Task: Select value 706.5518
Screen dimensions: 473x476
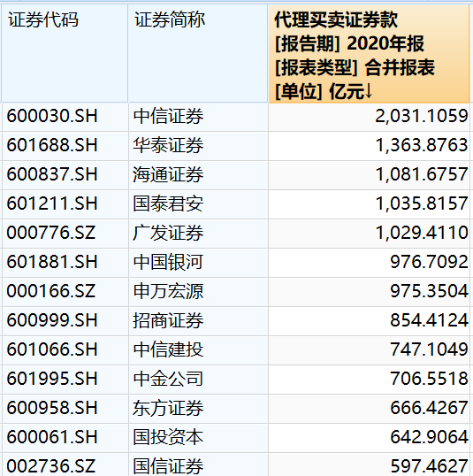Action: pyautogui.click(x=369, y=380)
